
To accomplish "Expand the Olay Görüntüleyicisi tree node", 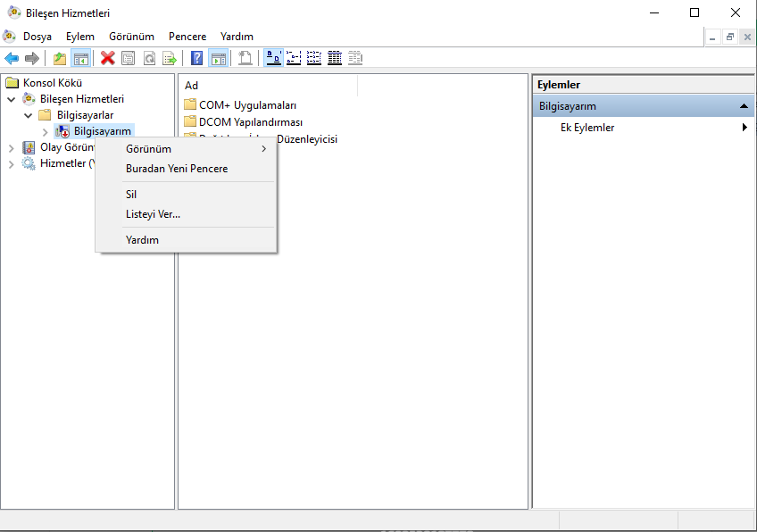I will (x=11, y=147).
